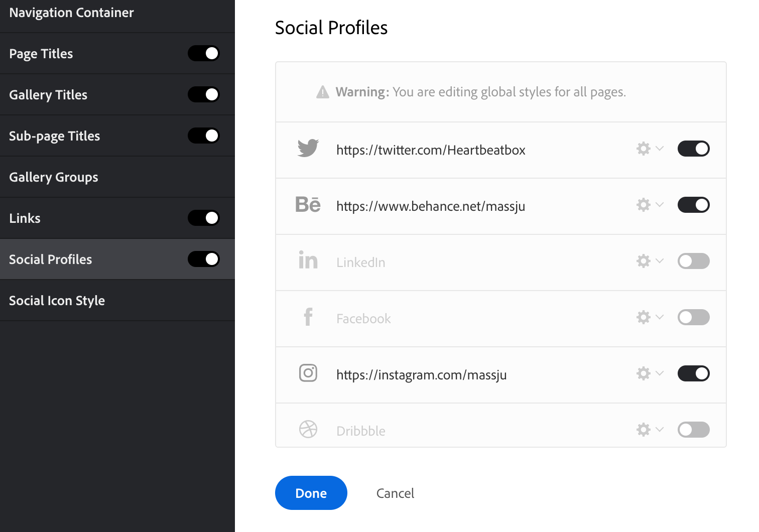Disable the Instagram profile toggle

pos(694,373)
